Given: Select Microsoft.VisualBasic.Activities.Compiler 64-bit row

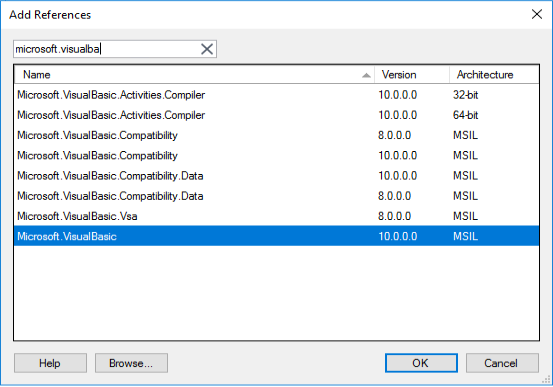Looking at the screenshot, I should 276,115.
